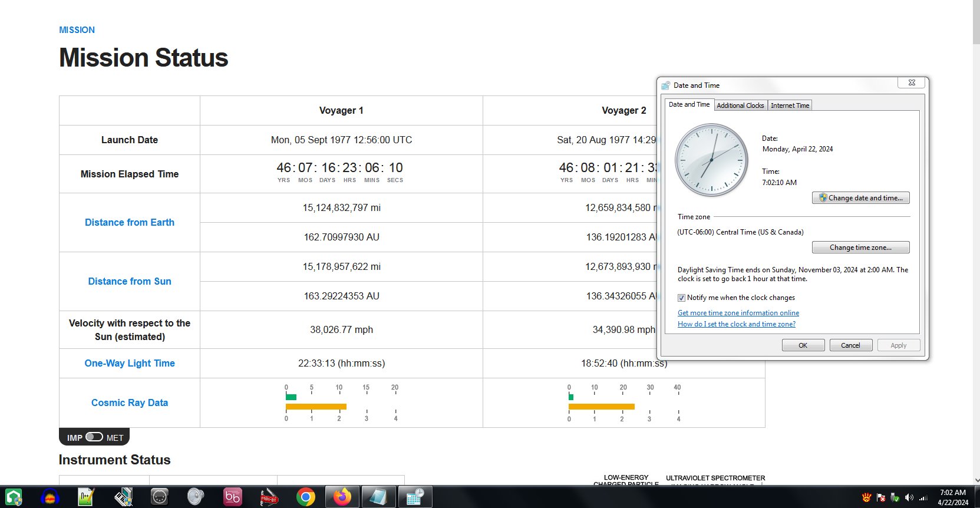
Task: Switch to the Additional Clocks tab
Action: pyautogui.click(x=740, y=105)
